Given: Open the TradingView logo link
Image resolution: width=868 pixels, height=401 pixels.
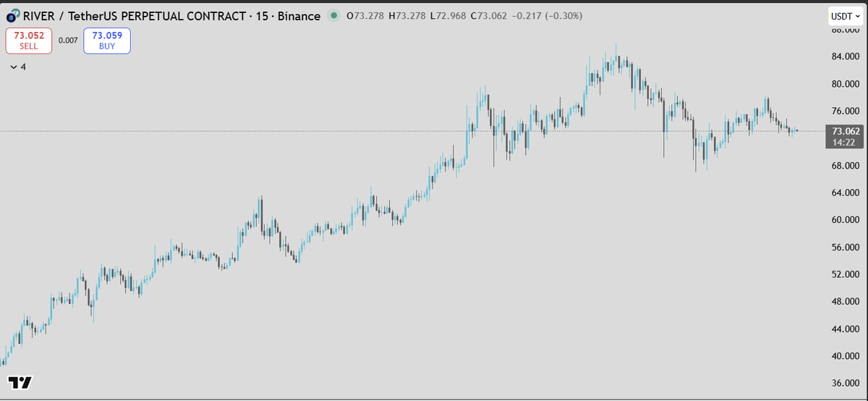Looking at the screenshot, I should [x=20, y=382].
